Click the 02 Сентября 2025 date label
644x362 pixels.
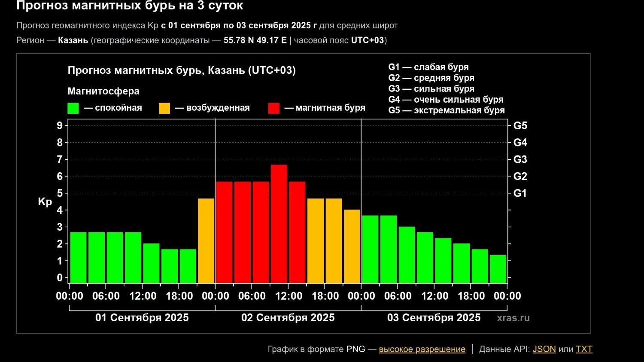click(288, 318)
